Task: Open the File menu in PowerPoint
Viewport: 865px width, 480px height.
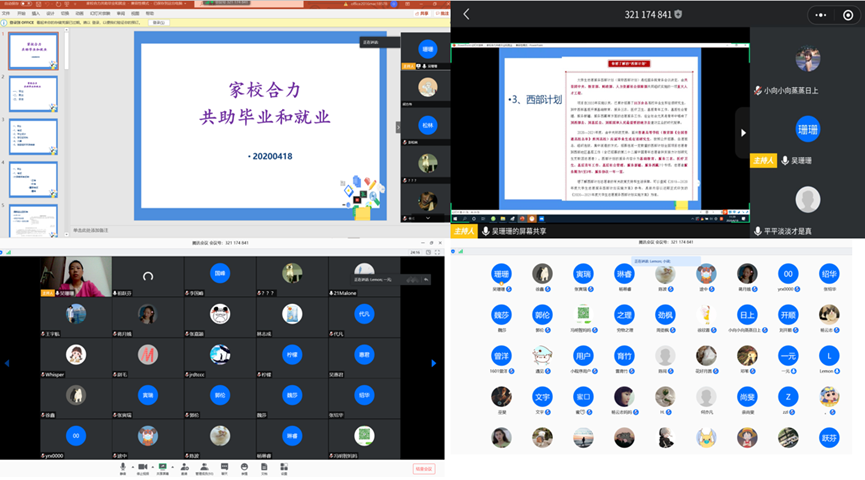Action: (x=6, y=13)
